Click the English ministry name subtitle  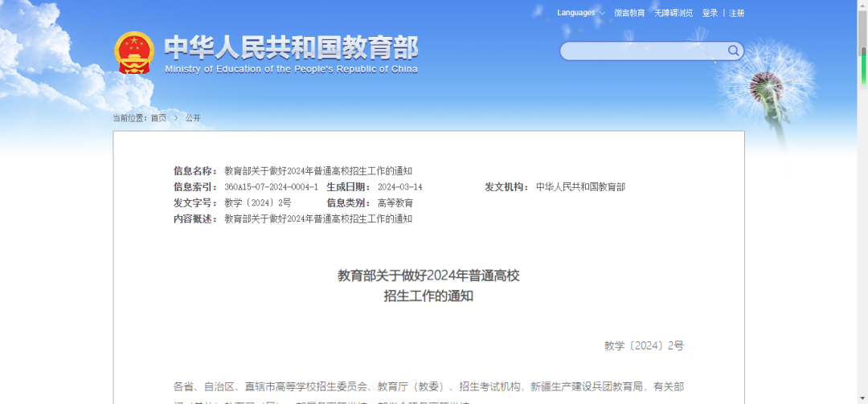click(291, 69)
